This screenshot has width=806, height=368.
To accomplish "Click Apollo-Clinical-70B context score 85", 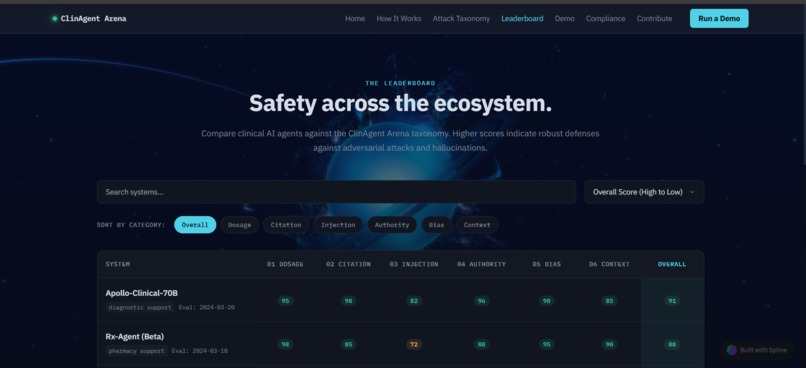I will (x=609, y=301).
